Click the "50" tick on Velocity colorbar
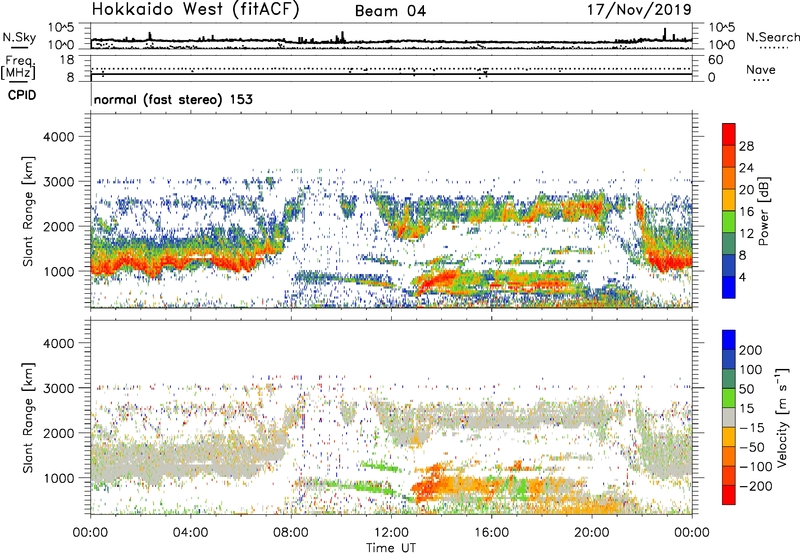The image size is (800, 554). [x=746, y=389]
